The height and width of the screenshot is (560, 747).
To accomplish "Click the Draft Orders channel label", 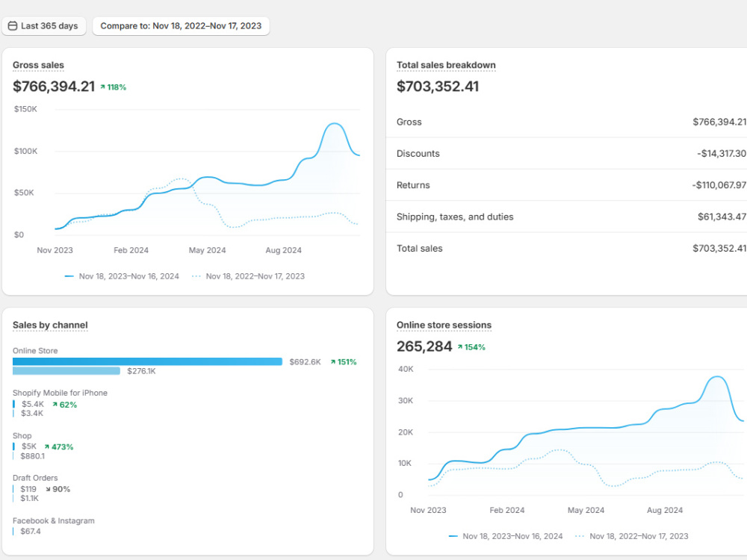I will (x=35, y=478).
